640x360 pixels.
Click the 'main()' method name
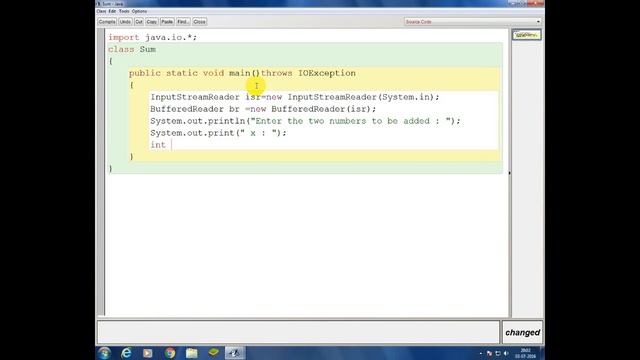244,73
